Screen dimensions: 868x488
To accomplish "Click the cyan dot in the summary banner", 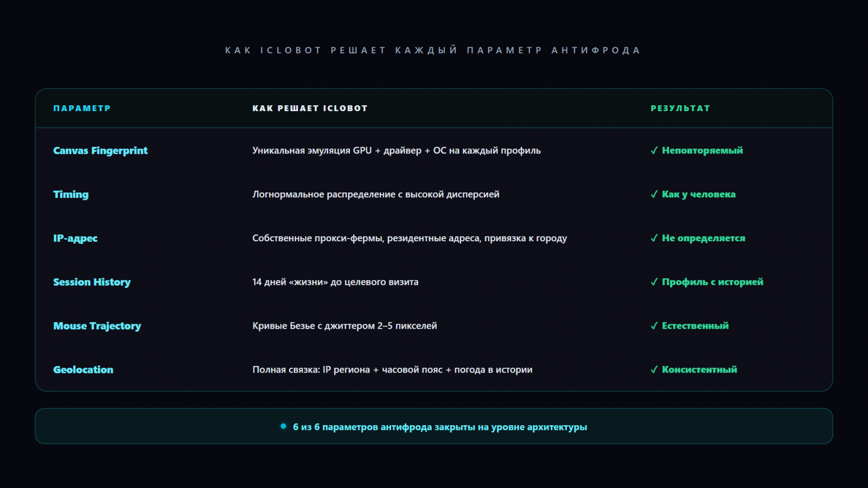I will coord(283,426).
